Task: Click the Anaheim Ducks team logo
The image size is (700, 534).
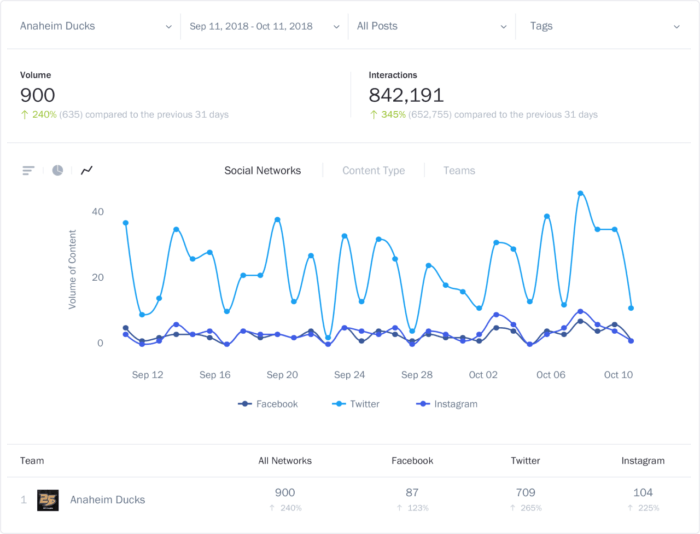Action: tap(48, 500)
